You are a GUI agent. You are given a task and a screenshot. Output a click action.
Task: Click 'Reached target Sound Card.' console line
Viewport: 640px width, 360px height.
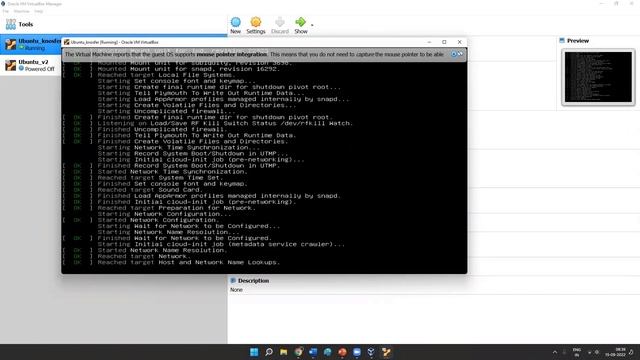pyautogui.click(x=150, y=190)
